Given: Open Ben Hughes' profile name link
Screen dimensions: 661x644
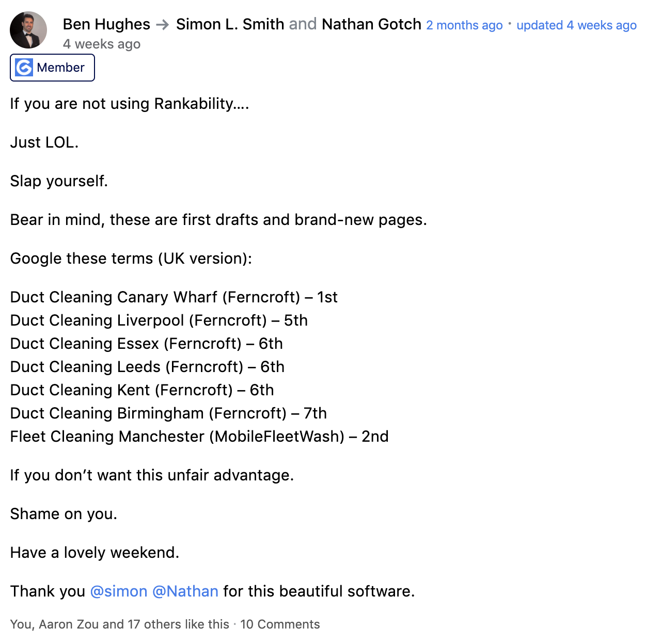Looking at the screenshot, I should [x=106, y=24].
